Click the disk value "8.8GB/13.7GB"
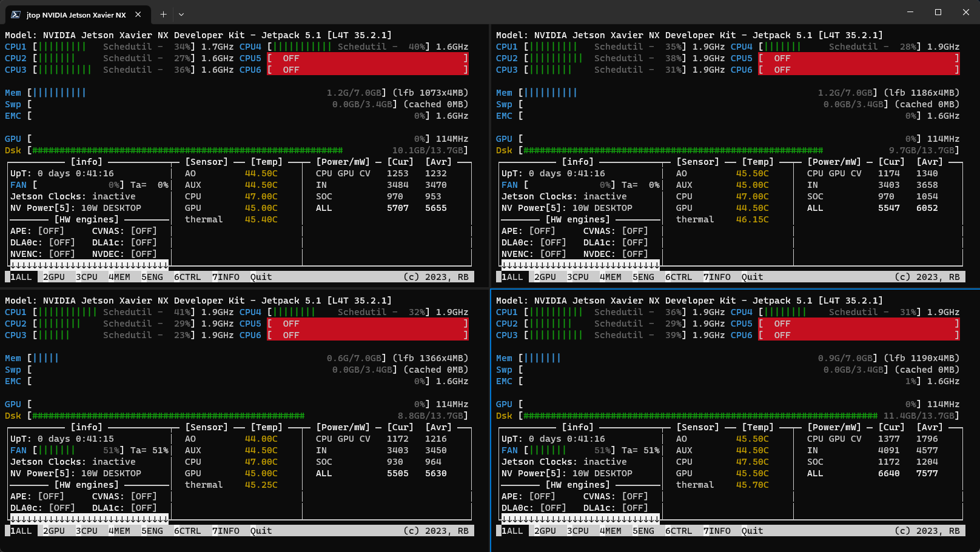This screenshot has width=980, height=552. pyautogui.click(x=430, y=416)
